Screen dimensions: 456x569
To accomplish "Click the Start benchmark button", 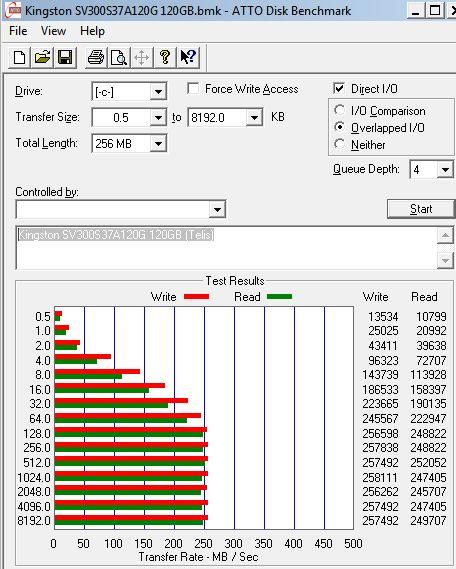I will (421, 209).
